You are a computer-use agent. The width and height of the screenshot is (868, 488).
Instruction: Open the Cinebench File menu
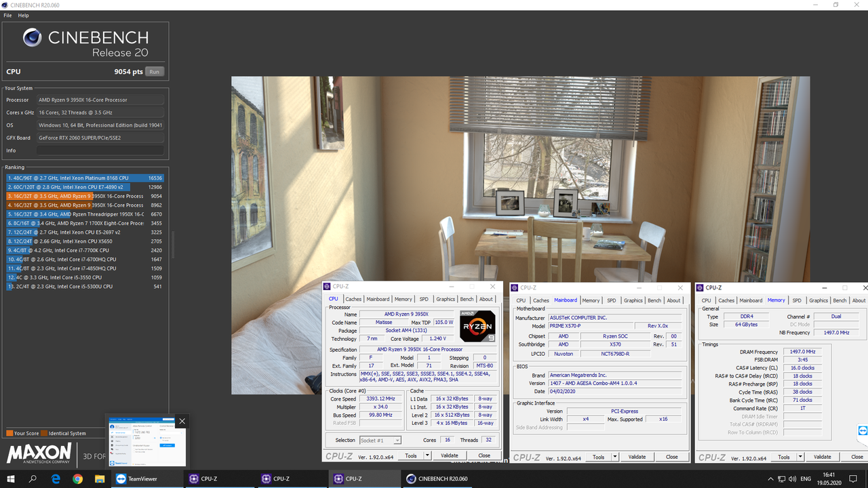point(7,15)
